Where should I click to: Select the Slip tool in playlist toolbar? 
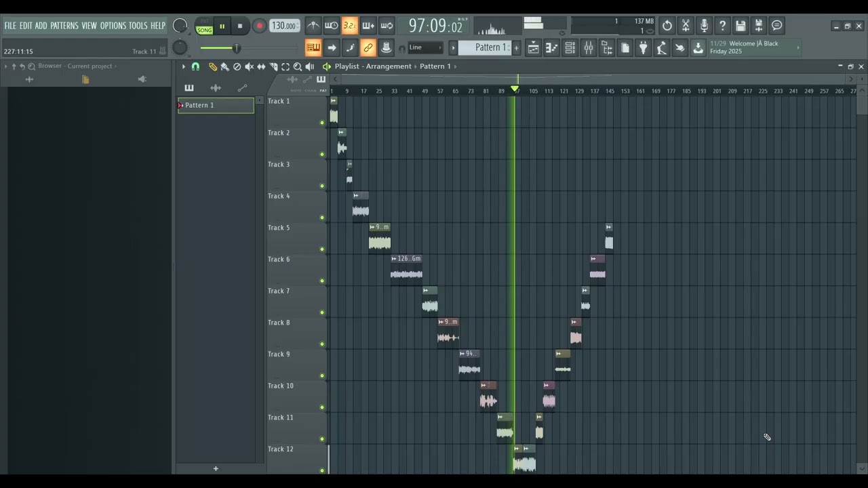click(x=261, y=66)
